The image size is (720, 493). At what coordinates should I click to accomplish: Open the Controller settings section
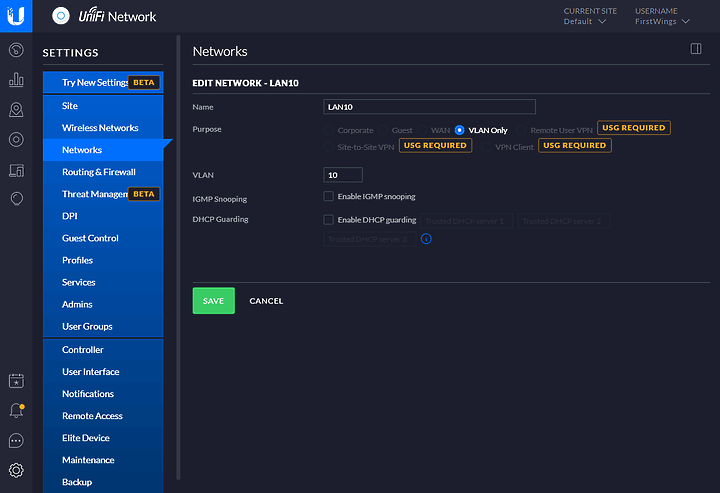click(103, 349)
